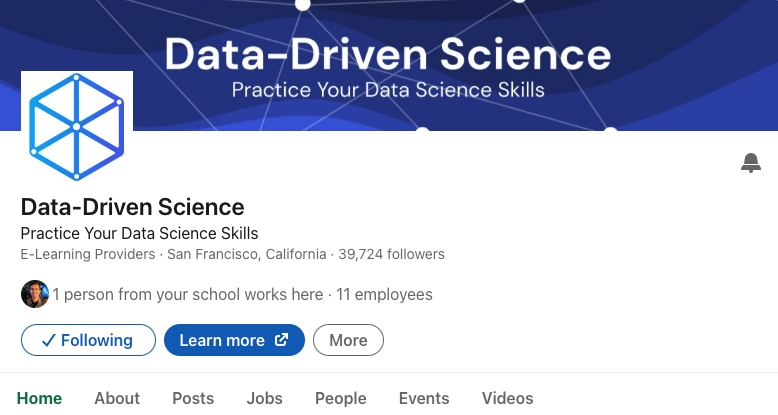The image size is (778, 415).
Task: Click the external link icon in Learn more
Action: [x=281, y=340]
